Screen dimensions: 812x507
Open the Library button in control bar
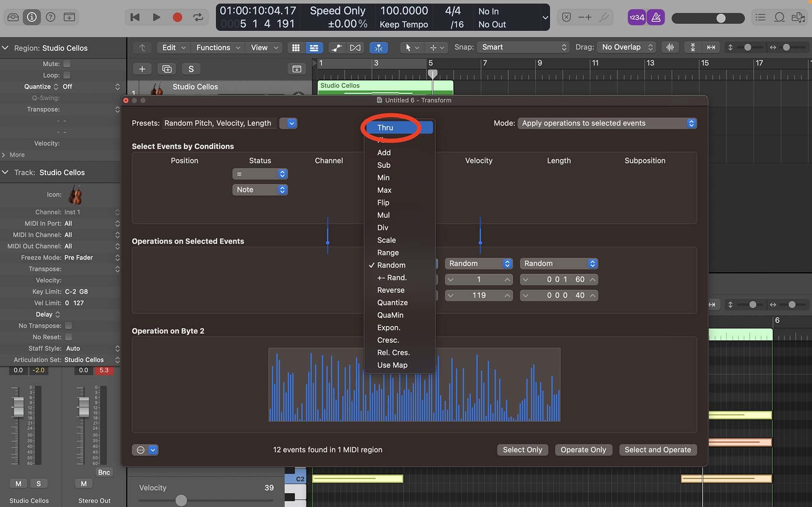pyautogui.click(x=13, y=17)
